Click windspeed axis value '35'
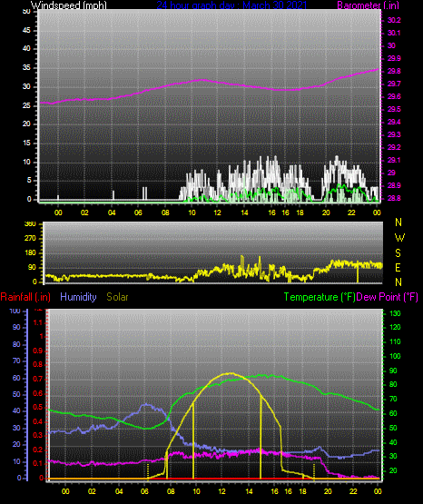This screenshot has width=423, height=504. (x=26, y=68)
